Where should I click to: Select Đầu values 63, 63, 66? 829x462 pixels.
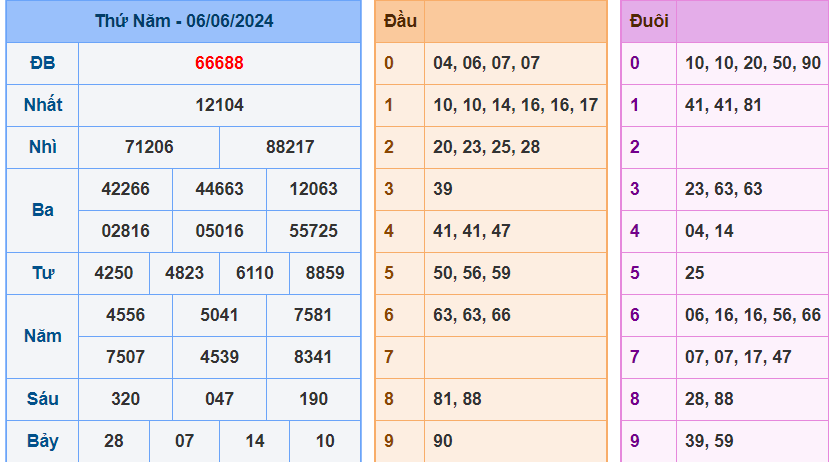point(472,316)
